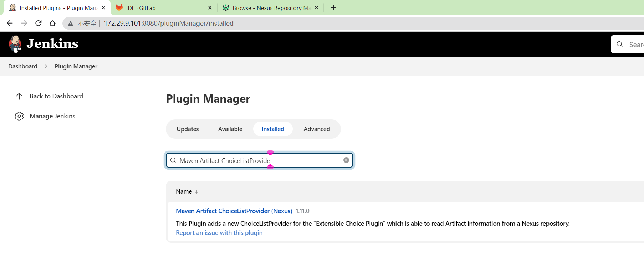This screenshot has height=262, width=644.
Task: Close the IDE · GitLab browser tab
Action: pos(210,7)
